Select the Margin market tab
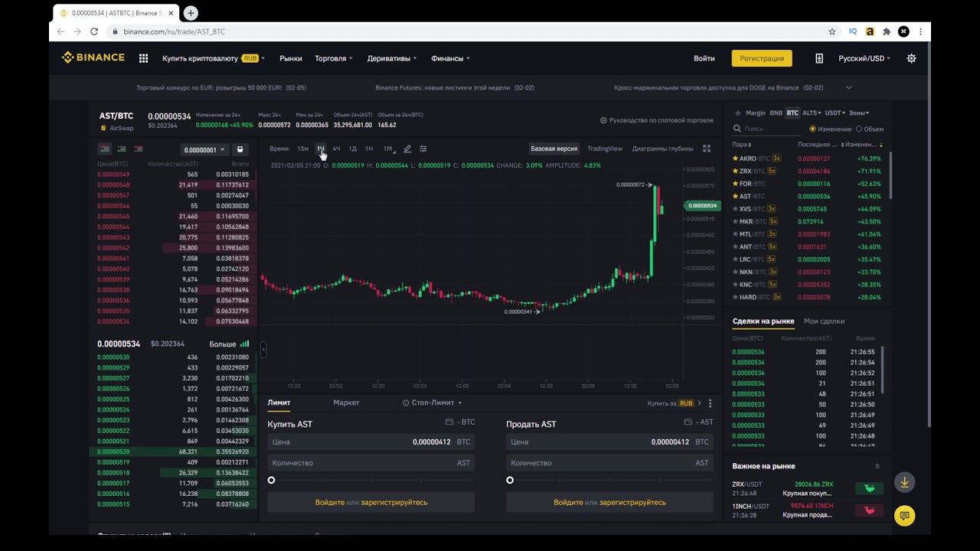This screenshot has height=551, width=980. pyautogui.click(x=755, y=112)
